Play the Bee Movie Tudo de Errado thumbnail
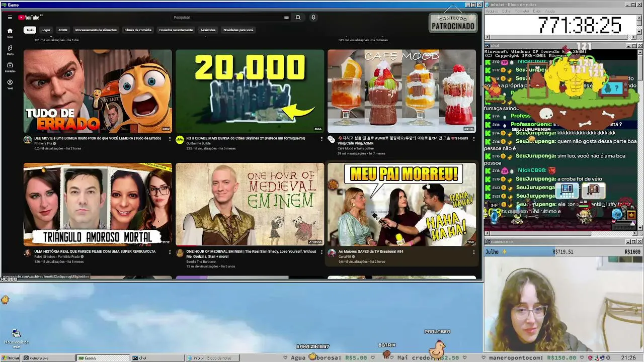The width and height of the screenshot is (644, 362). click(x=98, y=91)
